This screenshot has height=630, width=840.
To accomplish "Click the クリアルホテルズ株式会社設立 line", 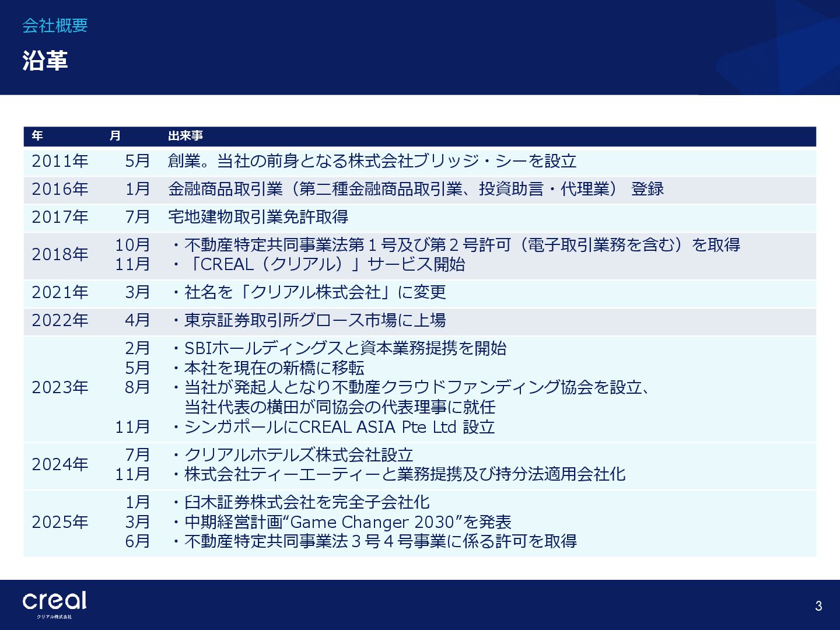I will (x=292, y=455).
